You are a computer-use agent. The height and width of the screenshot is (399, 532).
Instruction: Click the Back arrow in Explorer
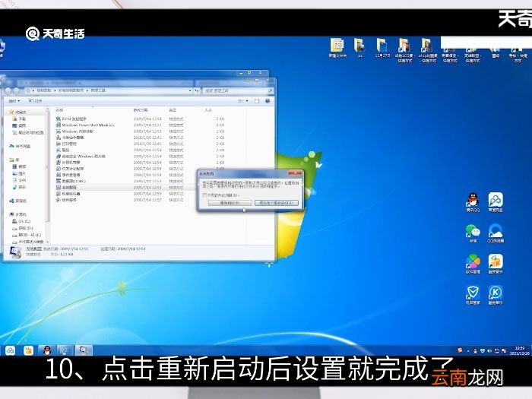click(x=8, y=91)
